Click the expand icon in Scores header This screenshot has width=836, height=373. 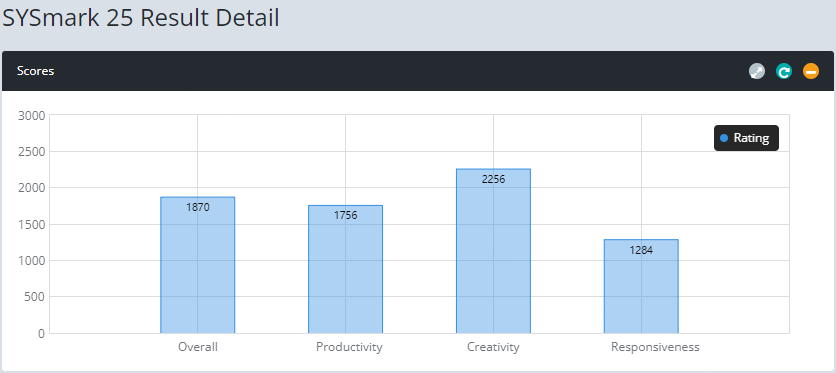[757, 71]
